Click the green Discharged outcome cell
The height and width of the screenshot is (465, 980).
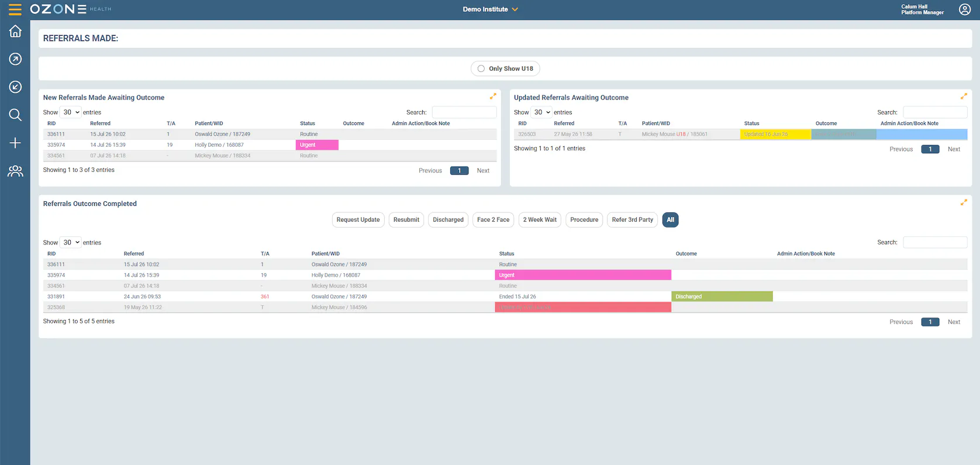tap(722, 297)
